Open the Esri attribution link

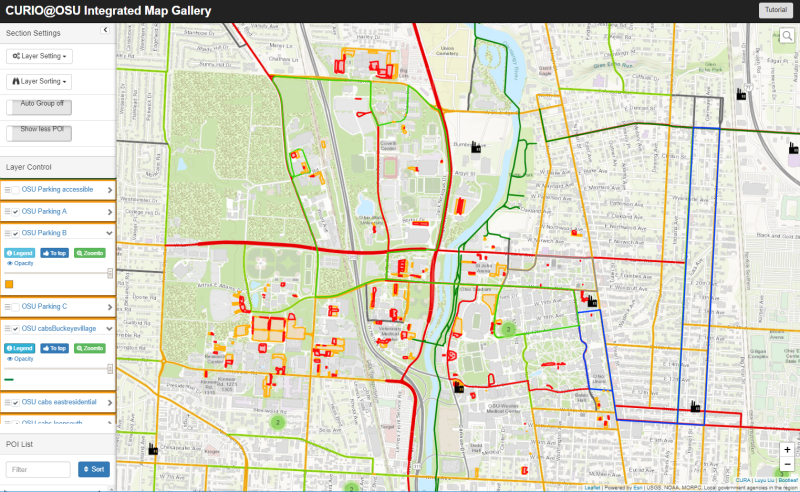pos(638,488)
